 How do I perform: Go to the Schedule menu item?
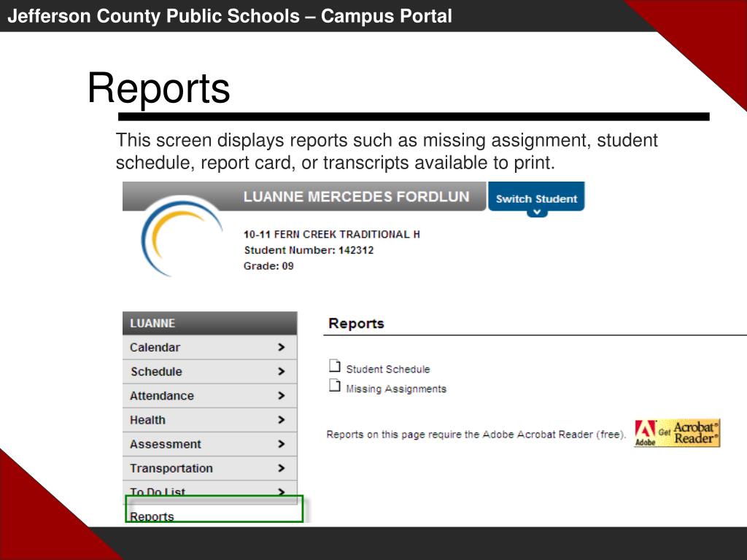[x=209, y=372]
